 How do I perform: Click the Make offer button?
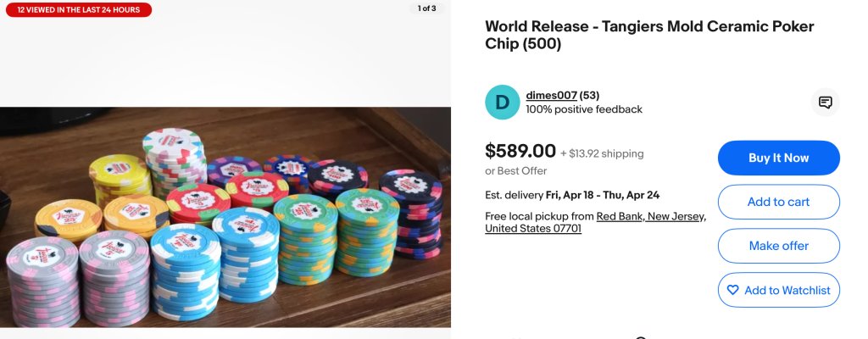778,246
